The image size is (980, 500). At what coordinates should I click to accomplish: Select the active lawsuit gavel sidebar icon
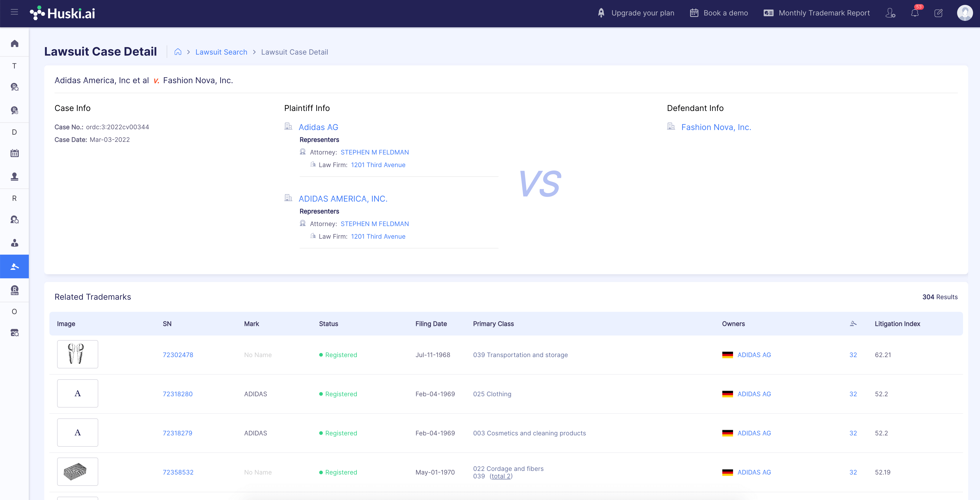coord(14,266)
